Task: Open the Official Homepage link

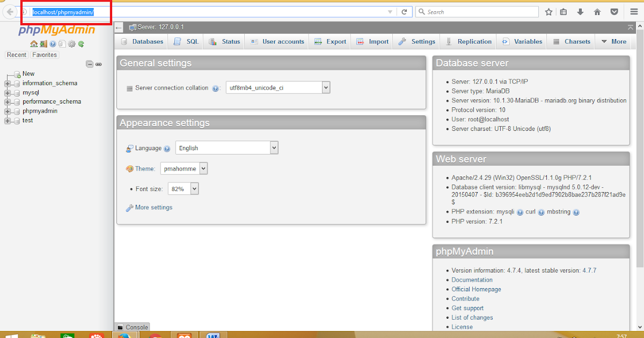Action: tap(476, 289)
